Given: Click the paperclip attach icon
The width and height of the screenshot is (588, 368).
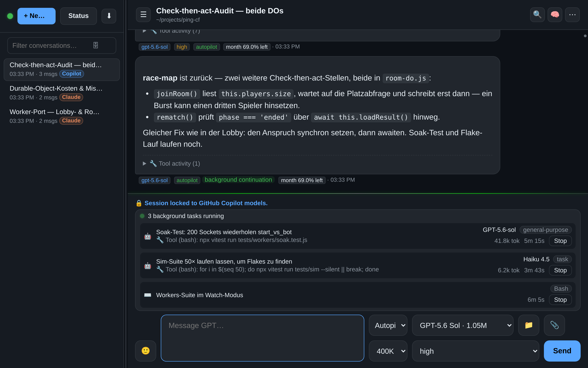Looking at the screenshot, I should click(554, 325).
